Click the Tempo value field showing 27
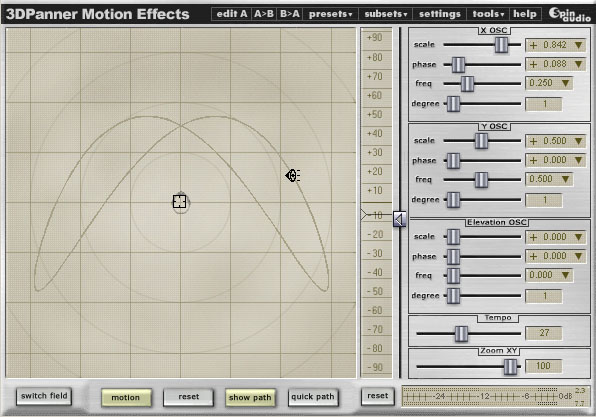Viewport: 596px width, 417px height. [x=544, y=333]
